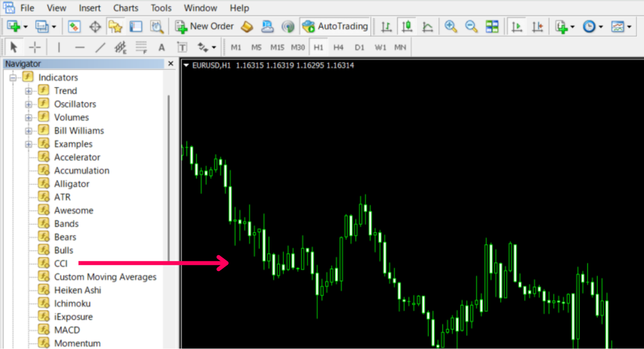Viewport: 644px width, 349px height.
Task: Expand the Trend indicators group
Action: (x=28, y=90)
